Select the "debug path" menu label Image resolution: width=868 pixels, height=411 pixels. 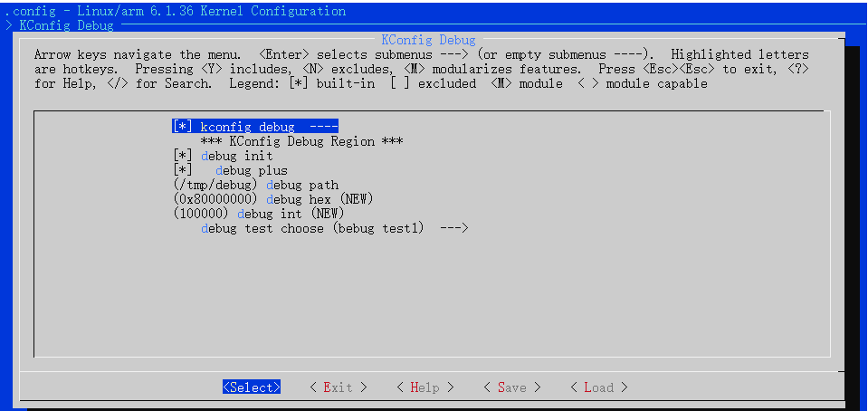302,185
